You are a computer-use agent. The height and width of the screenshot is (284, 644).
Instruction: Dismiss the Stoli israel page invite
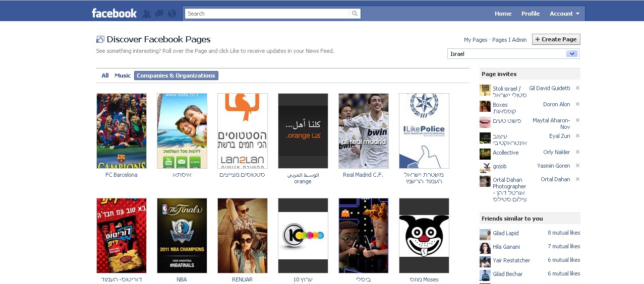tap(577, 88)
